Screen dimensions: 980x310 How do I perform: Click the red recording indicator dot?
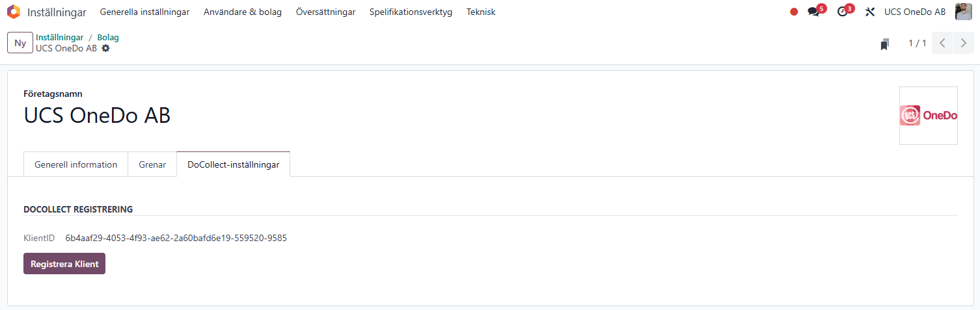tap(794, 12)
